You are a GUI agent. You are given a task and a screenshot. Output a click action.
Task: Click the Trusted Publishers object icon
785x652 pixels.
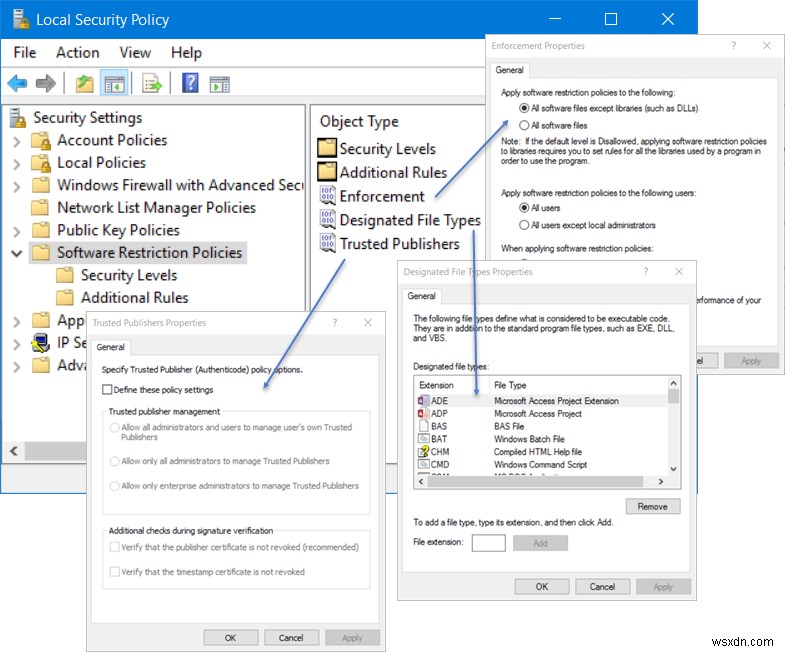[327, 243]
